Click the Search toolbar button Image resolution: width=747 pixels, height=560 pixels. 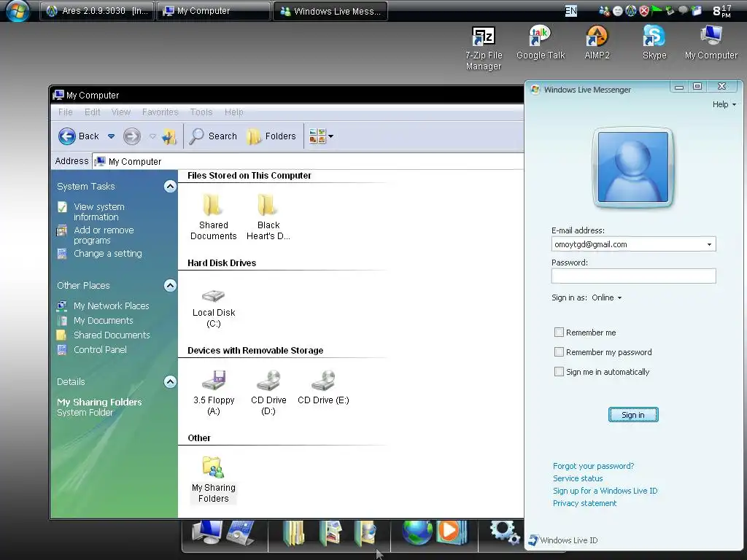click(213, 136)
